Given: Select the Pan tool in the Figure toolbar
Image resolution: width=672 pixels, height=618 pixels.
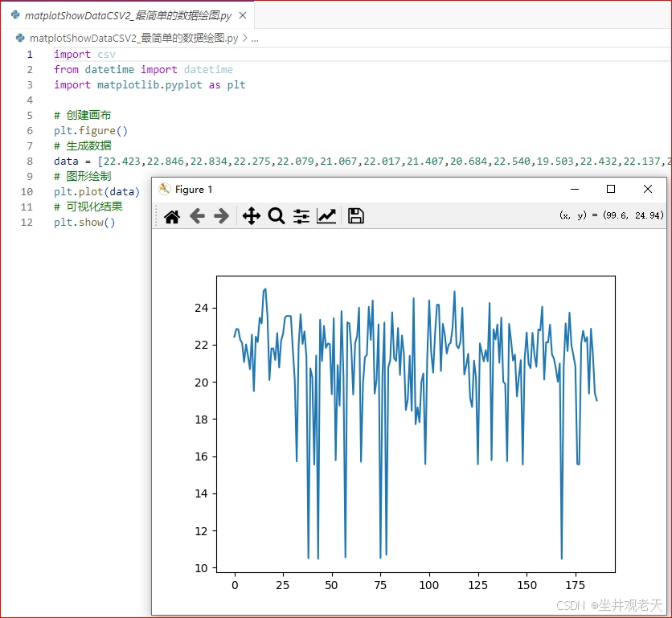Looking at the screenshot, I should coord(251,215).
